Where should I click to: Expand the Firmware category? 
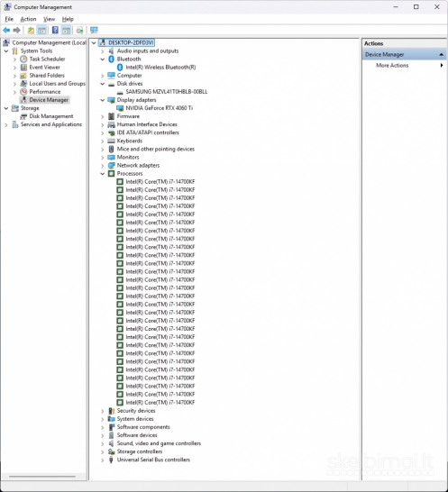[x=103, y=116]
